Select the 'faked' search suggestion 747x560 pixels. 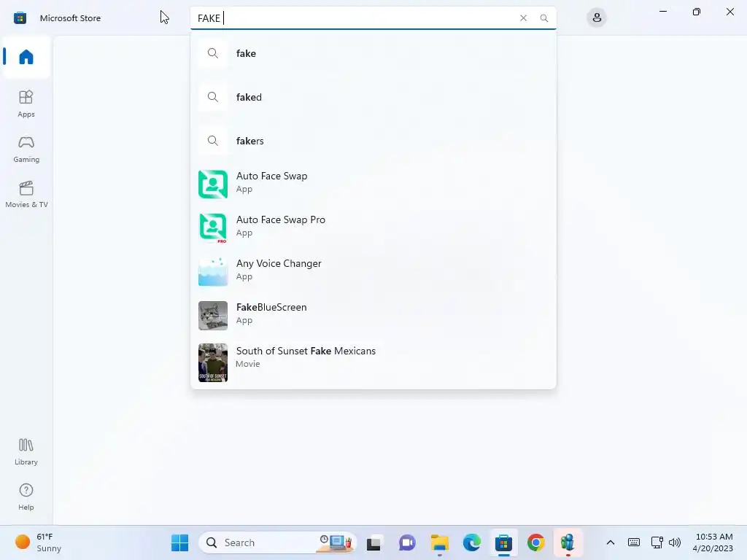pyautogui.click(x=373, y=97)
